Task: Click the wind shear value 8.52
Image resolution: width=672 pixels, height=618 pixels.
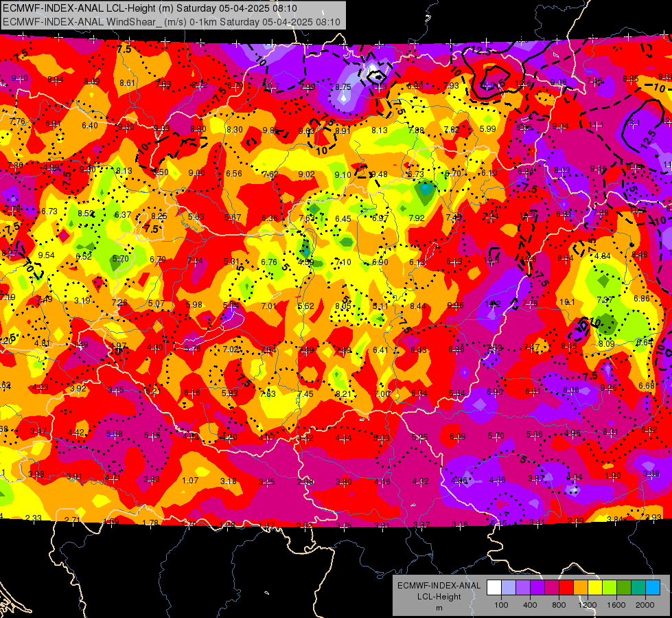Action: tap(86, 213)
